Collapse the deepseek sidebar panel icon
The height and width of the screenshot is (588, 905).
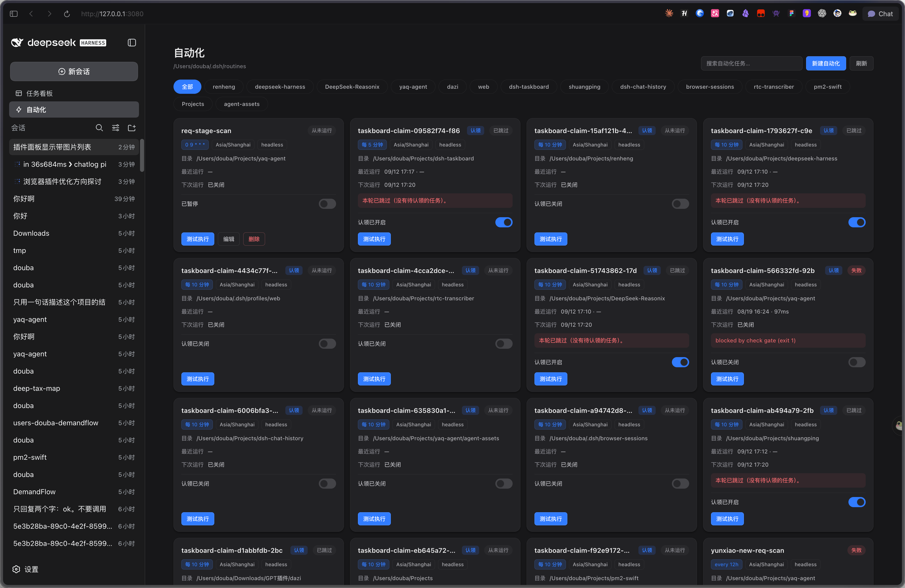132,43
